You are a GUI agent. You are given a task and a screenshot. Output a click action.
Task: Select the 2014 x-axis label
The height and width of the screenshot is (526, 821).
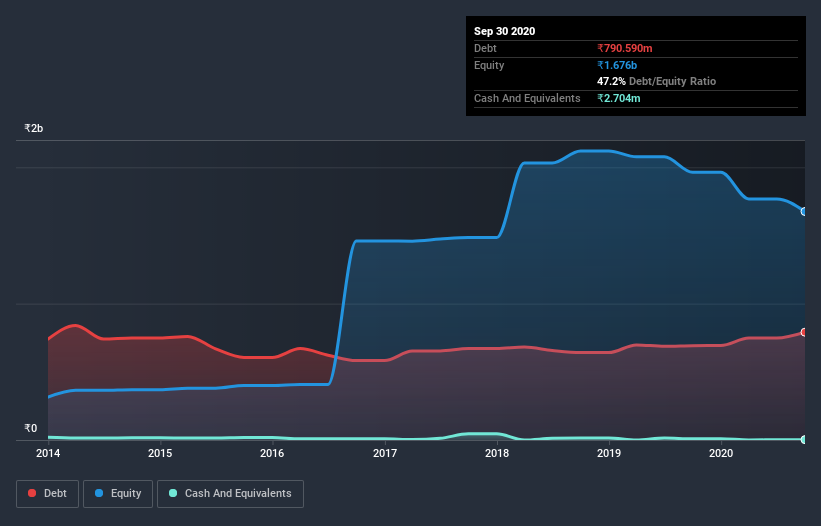(48, 453)
